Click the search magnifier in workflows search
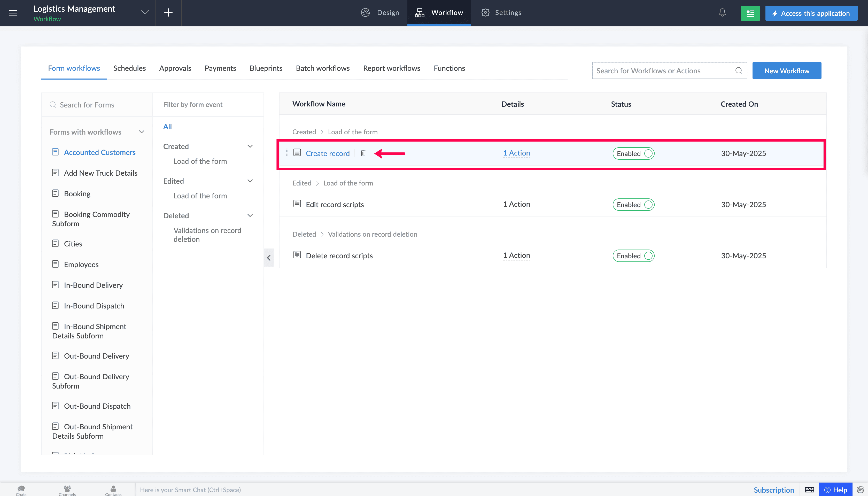Image resolution: width=868 pixels, height=496 pixels. pos(739,71)
